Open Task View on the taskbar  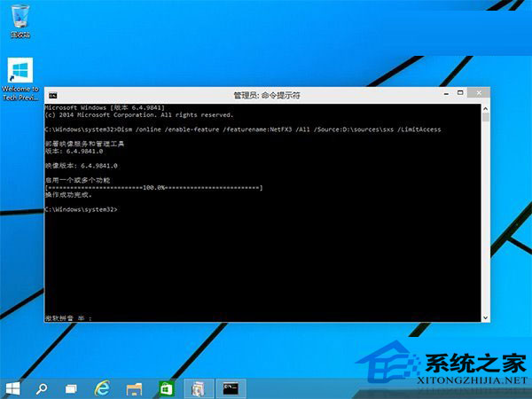click(x=71, y=389)
